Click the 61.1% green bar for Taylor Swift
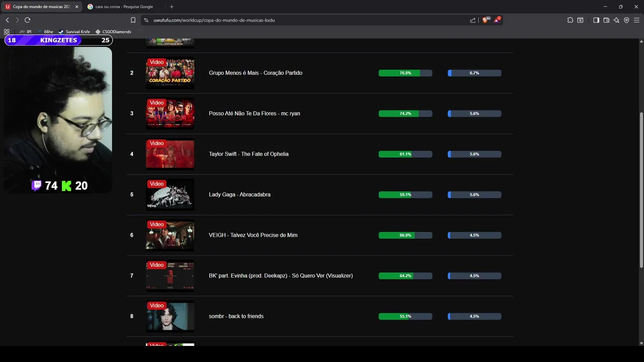The width and height of the screenshot is (644, 362). click(406, 154)
